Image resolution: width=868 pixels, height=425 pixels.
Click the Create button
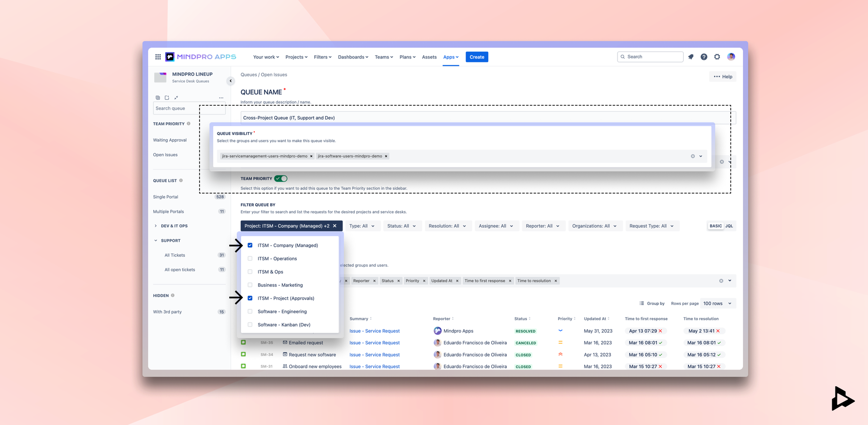tap(477, 57)
